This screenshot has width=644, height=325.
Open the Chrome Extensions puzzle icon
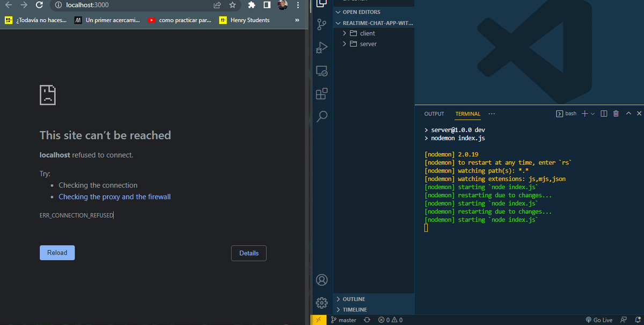pyautogui.click(x=252, y=5)
